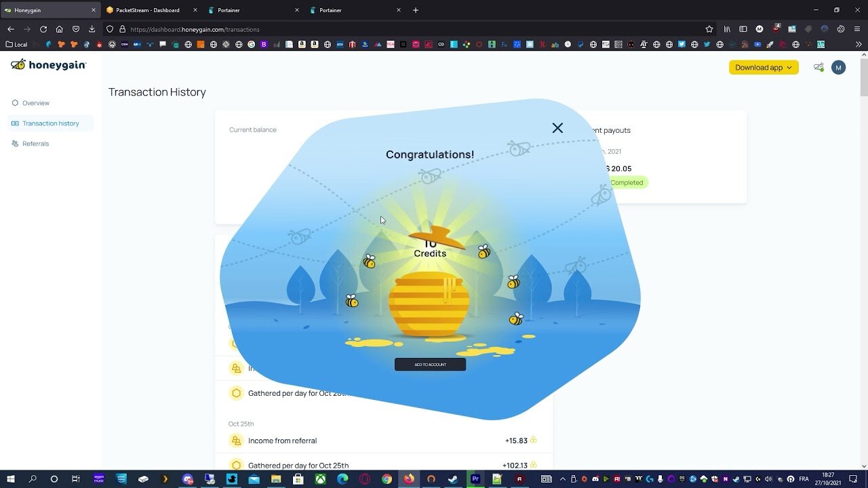Click the $20.05 payout amount
The image size is (868, 488).
tap(617, 169)
